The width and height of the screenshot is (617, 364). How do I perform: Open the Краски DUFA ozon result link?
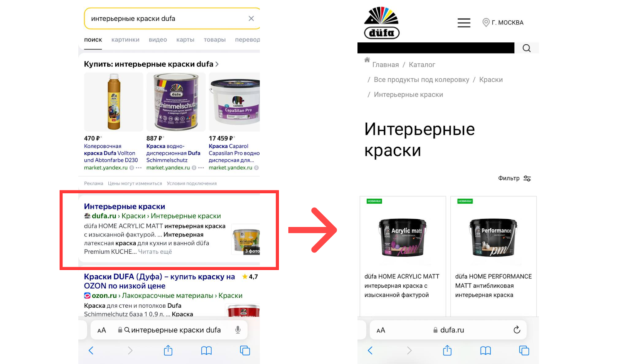tap(159, 281)
